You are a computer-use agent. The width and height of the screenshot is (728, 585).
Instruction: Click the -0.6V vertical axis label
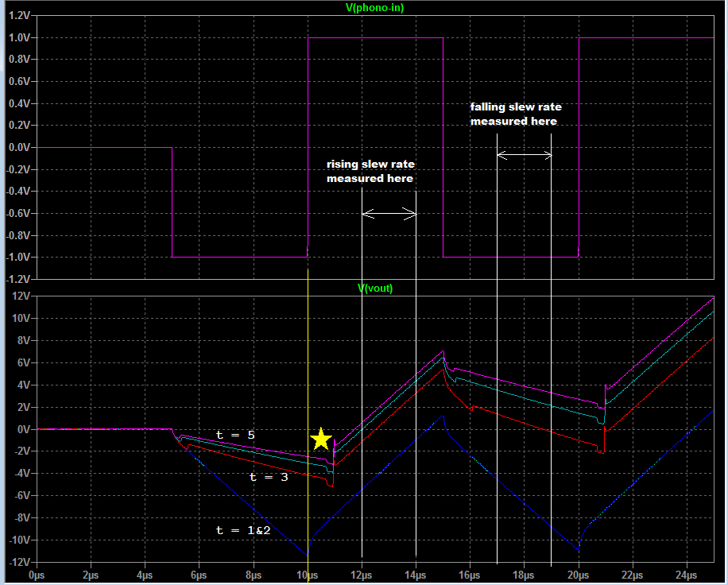18,213
